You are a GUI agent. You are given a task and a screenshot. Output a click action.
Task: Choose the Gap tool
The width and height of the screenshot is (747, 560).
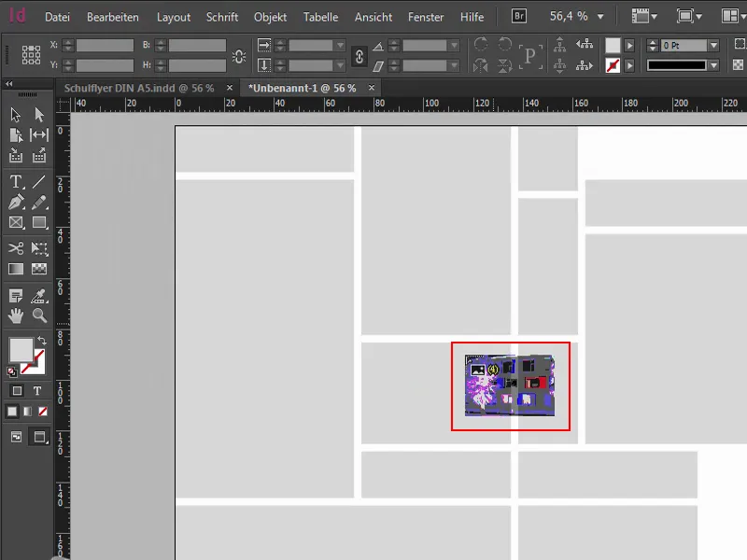coord(39,135)
